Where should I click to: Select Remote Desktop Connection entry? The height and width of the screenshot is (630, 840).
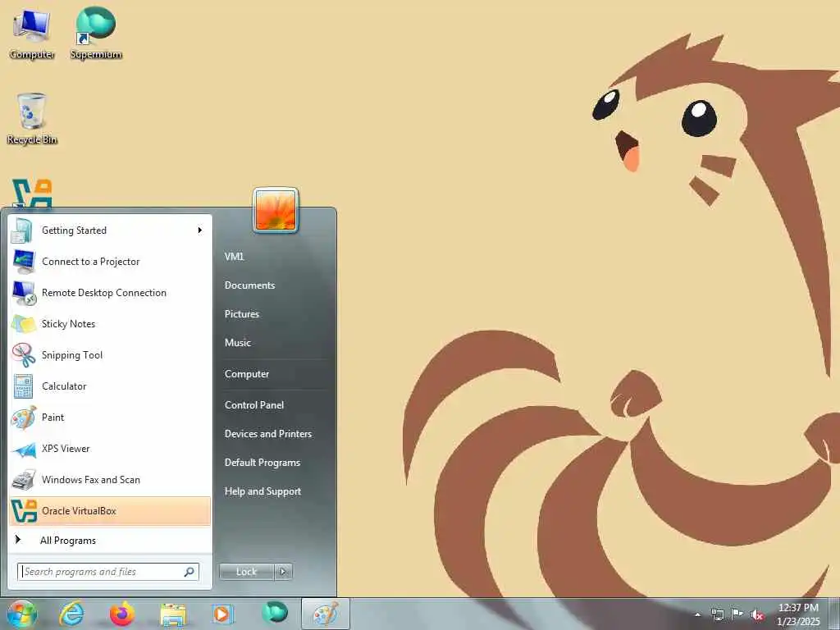pos(110,293)
